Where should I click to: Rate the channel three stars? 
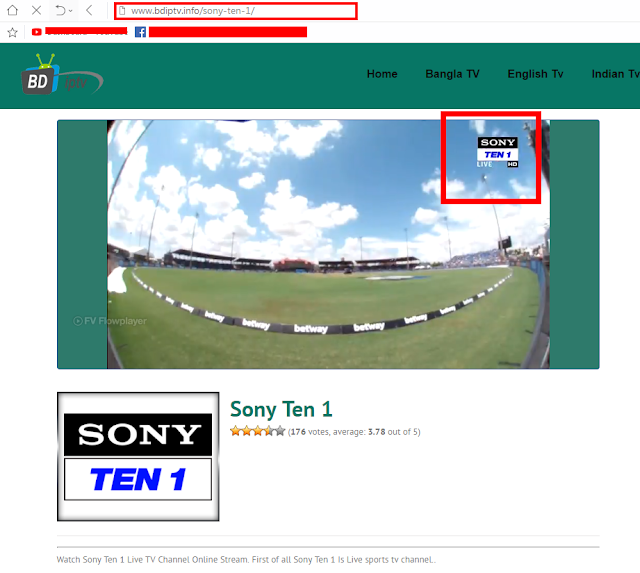point(258,431)
